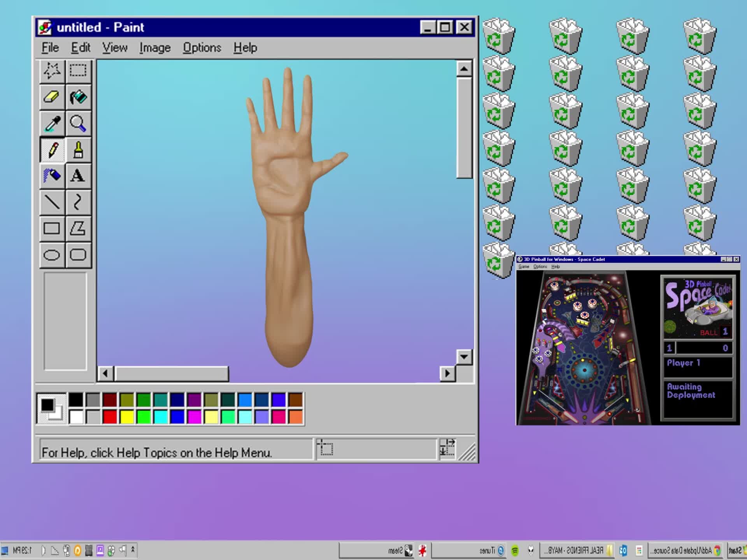
Task: Toggle off the active Pencil tool
Action: click(x=52, y=149)
